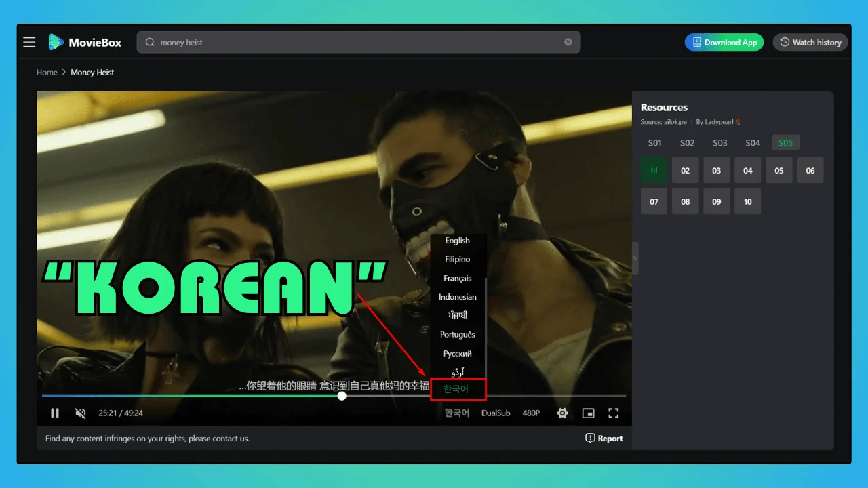The height and width of the screenshot is (488, 868).
Task: Select Português subtitles
Action: pyautogui.click(x=458, y=335)
